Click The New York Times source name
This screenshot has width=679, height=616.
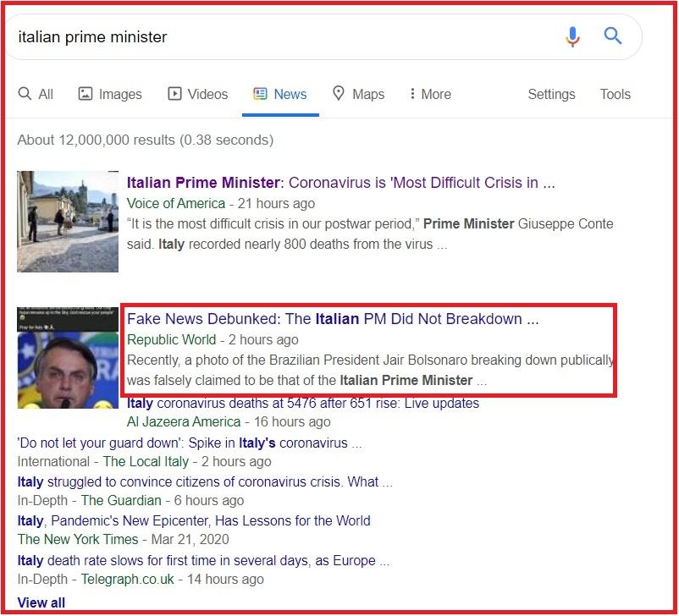point(78,539)
